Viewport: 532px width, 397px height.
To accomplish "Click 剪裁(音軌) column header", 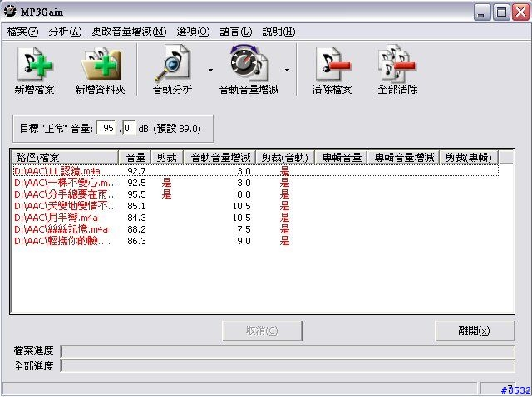I will tap(285, 158).
